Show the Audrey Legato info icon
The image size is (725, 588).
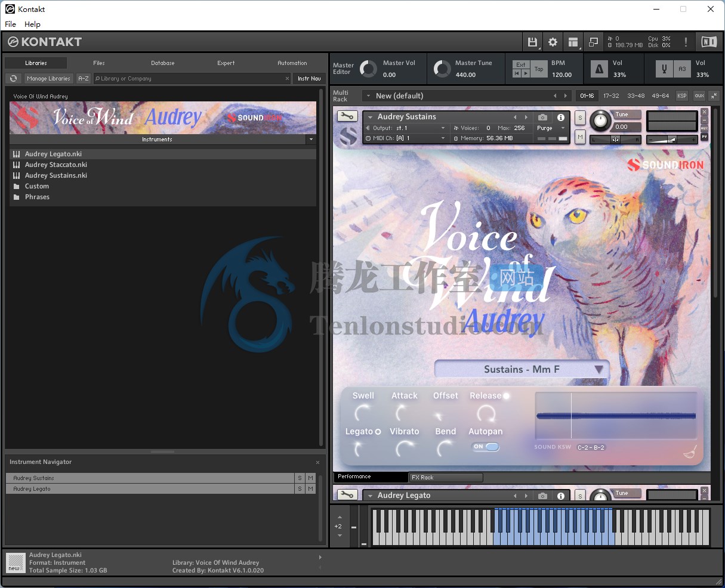[x=561, y=496]
